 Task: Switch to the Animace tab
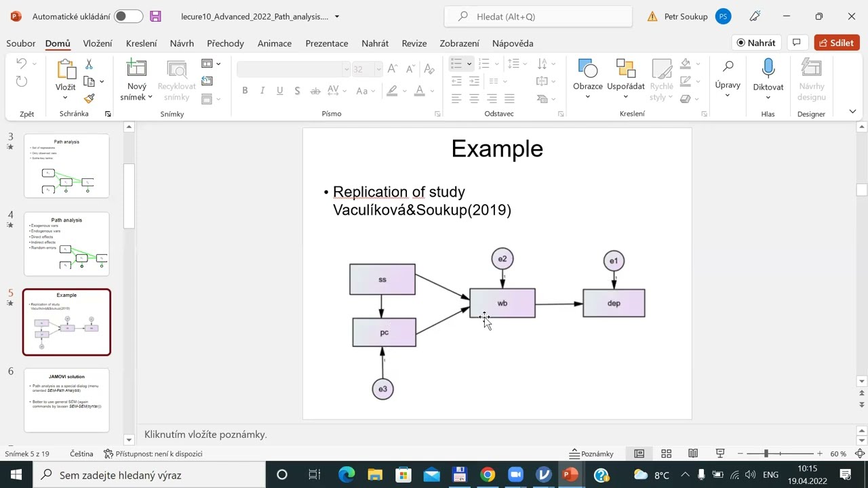(x=275, y=43)
